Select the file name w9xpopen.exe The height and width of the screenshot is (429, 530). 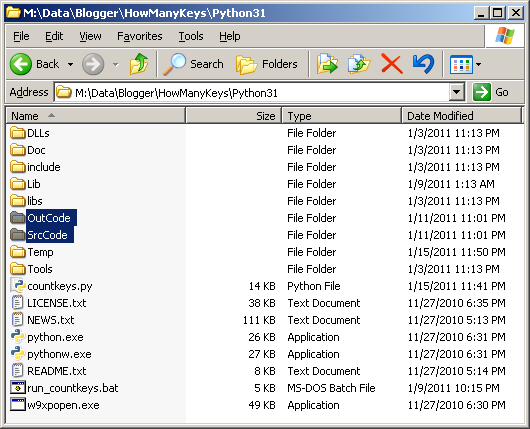(63, 405)
